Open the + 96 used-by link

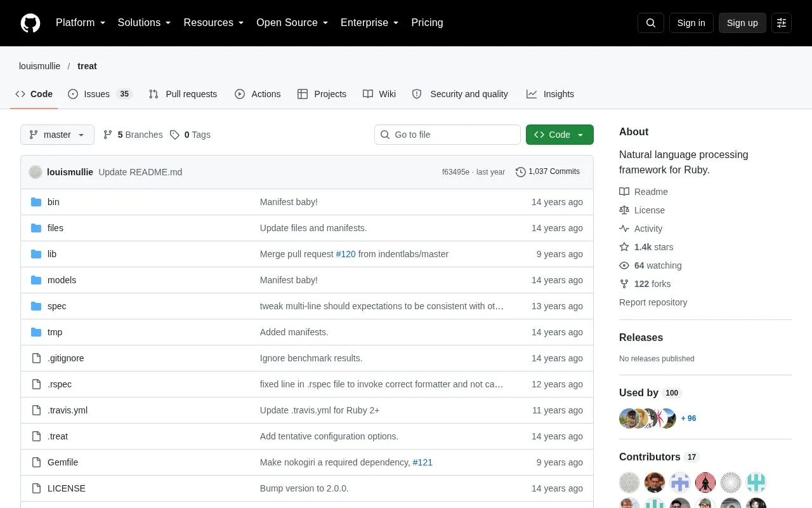[688, 418]
